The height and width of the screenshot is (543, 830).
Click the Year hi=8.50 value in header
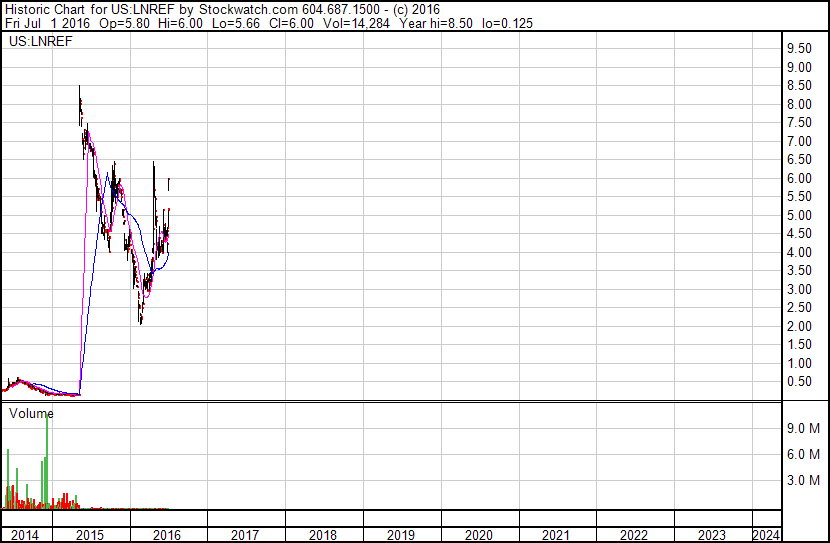coord(436,23)
